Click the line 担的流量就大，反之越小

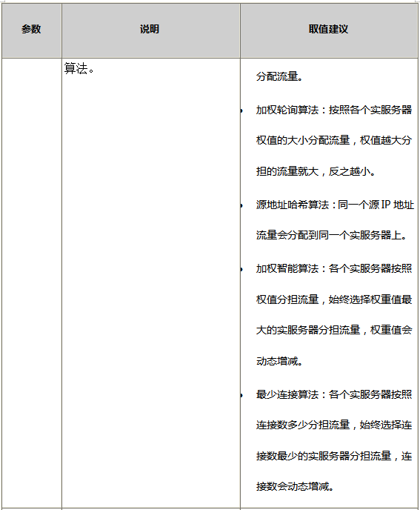[x=316, y=171]
